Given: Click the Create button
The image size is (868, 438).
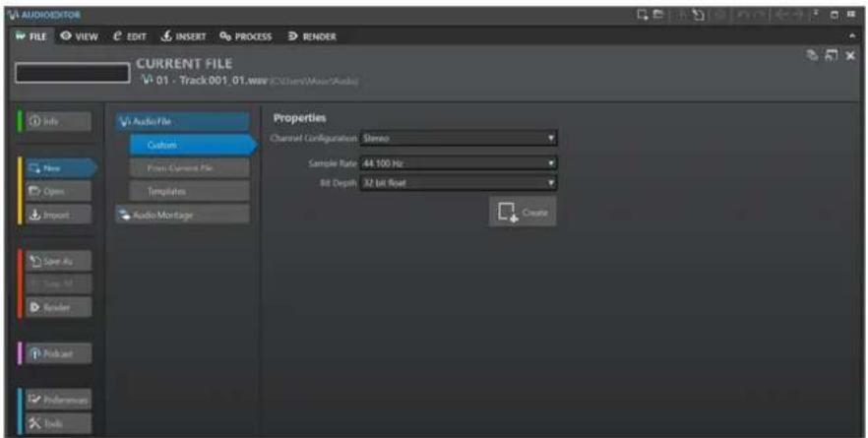Looking at the screenshot, I should [523, 212].
